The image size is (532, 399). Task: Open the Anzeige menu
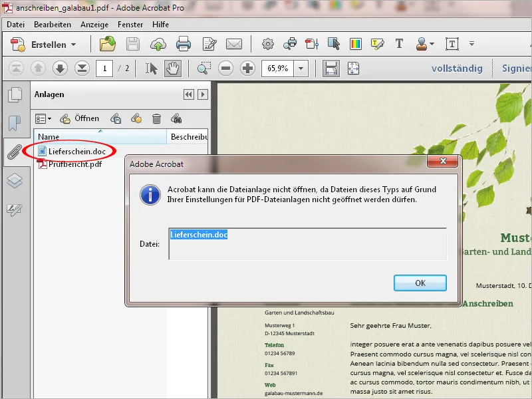pyautogui.click(x=94, y=25)
